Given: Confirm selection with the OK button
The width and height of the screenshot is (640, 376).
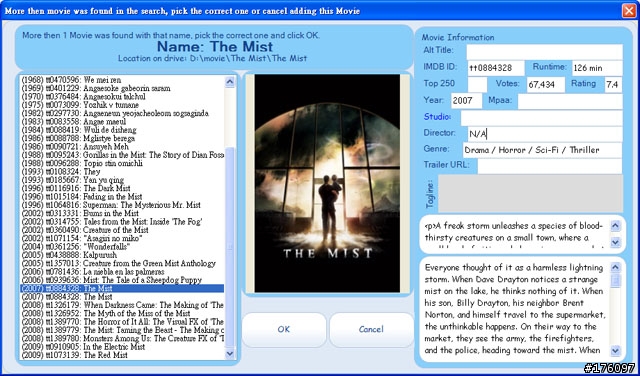Looking at the screenshot, I should [284, 329].
